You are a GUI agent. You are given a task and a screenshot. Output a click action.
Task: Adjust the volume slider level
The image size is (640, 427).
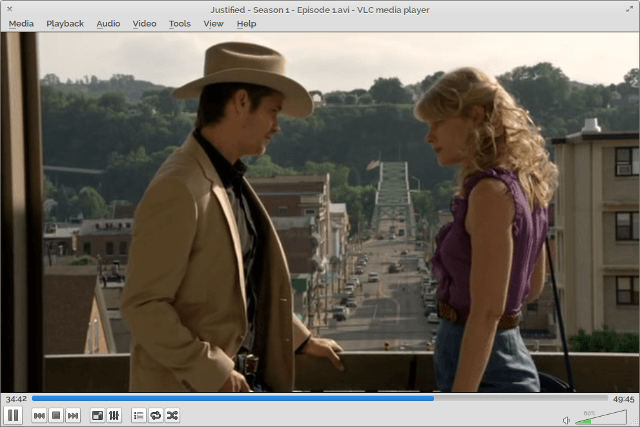point(600,418)
